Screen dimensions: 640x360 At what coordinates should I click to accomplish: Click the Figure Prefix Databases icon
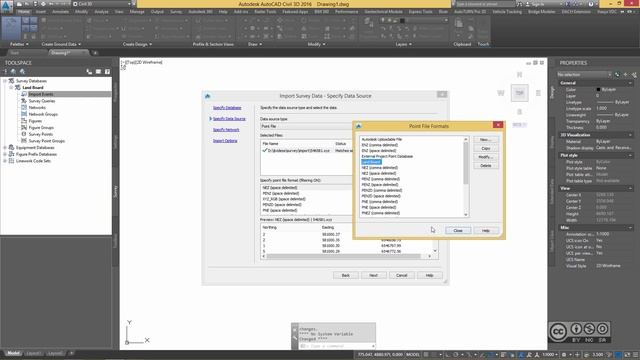11,154
